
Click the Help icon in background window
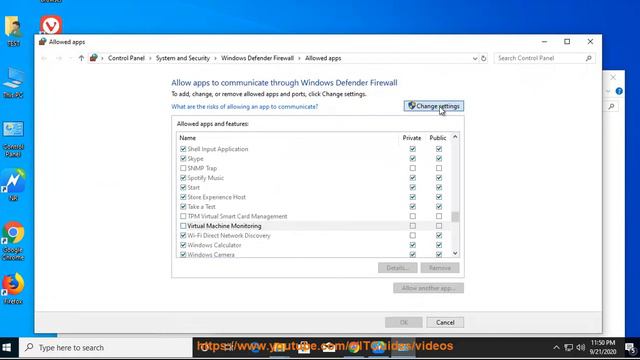[619, 91]
